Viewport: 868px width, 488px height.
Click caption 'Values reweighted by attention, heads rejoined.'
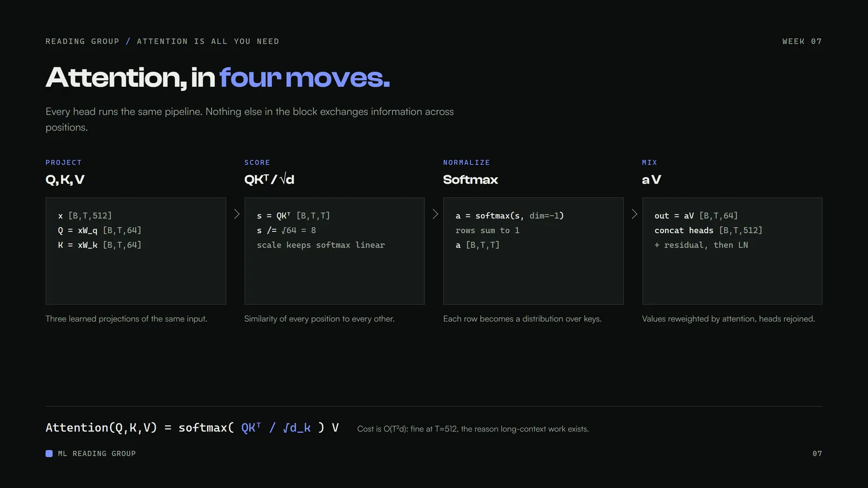[729, 319]
